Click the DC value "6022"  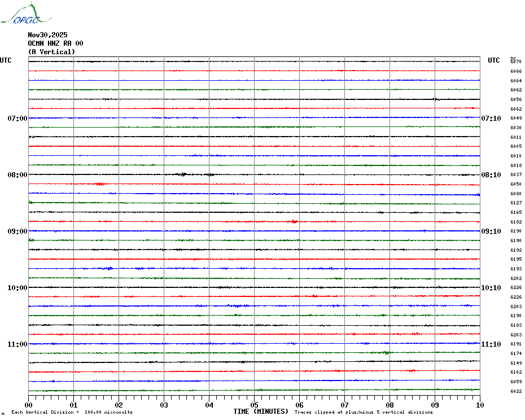tap(516, 391)
